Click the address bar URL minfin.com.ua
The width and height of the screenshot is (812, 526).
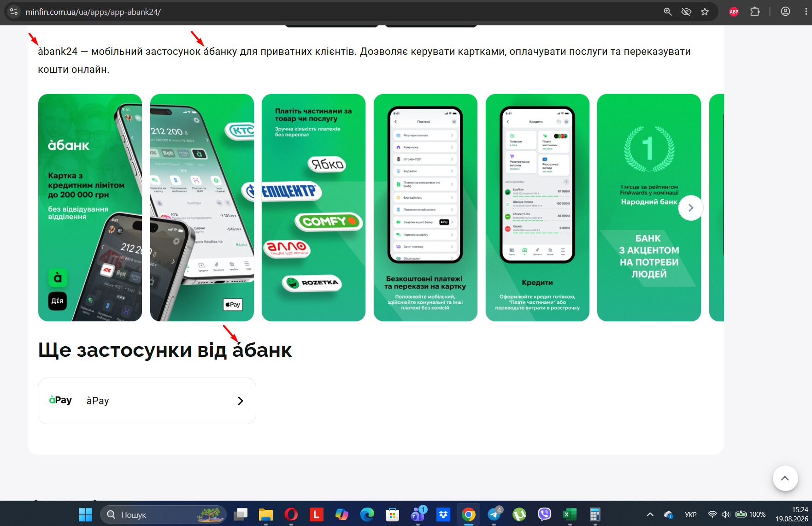coord(93,12)
